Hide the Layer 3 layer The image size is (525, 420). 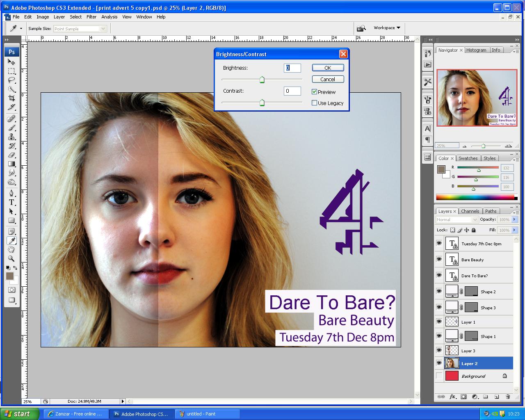(x=439, y=350)
